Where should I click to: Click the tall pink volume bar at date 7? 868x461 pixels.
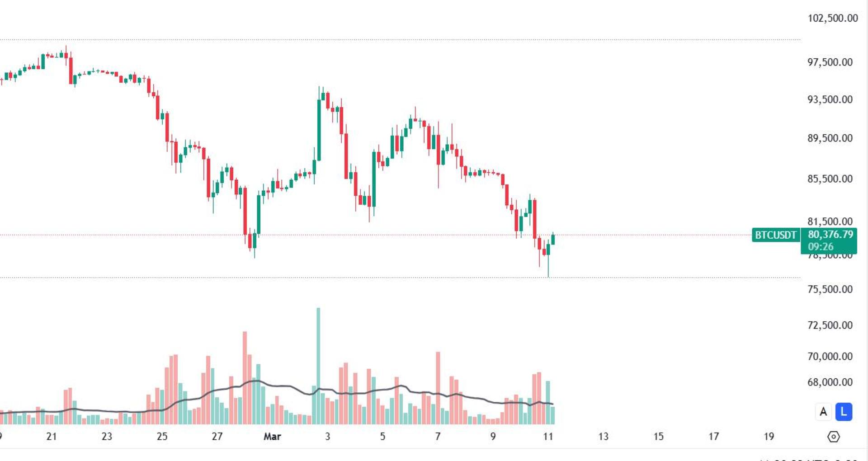pyautogui.click(x=438, y=388)
